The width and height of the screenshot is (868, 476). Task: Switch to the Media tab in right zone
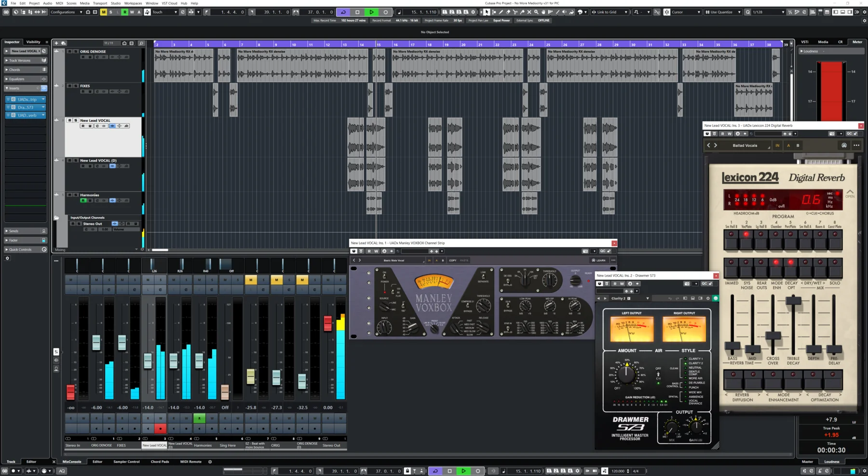click(x=823, y=42)
